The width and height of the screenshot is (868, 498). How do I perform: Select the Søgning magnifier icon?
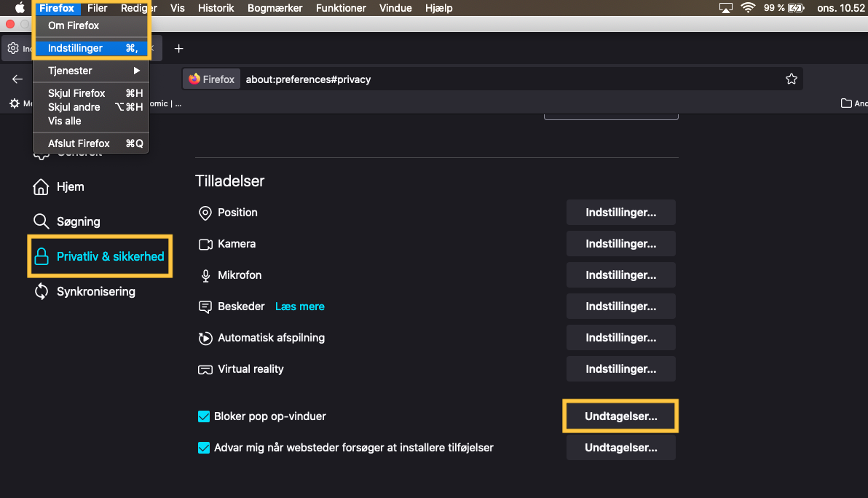pyautogui.click(x=42, y=221)
